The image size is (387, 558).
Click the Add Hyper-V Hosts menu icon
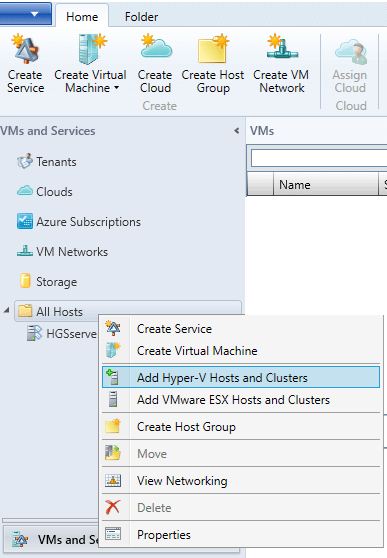click(x=113, y=377)
